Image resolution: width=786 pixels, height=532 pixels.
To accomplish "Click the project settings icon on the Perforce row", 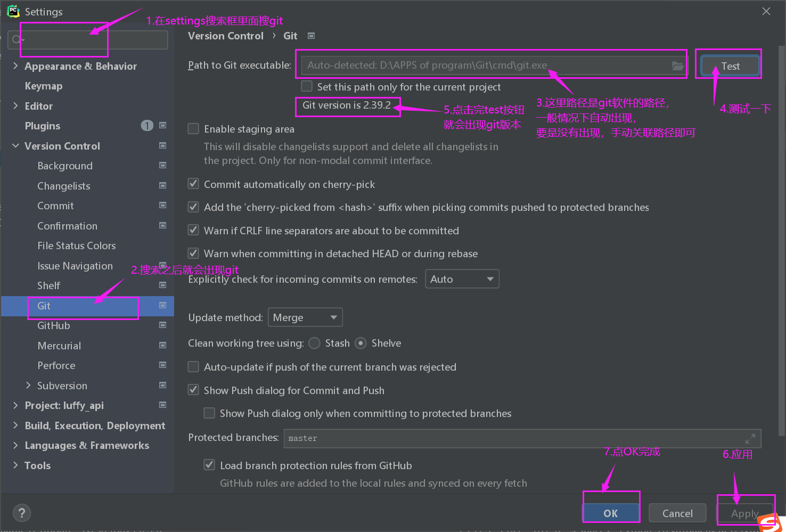I will pyautogui.click(x=163, y=365).
